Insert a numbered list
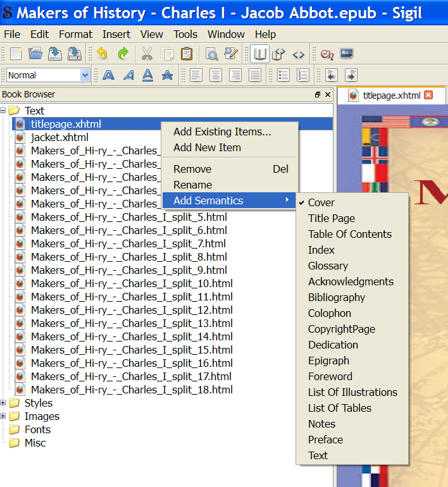Viewport: 448px width, 487px height. coord(303,75)
